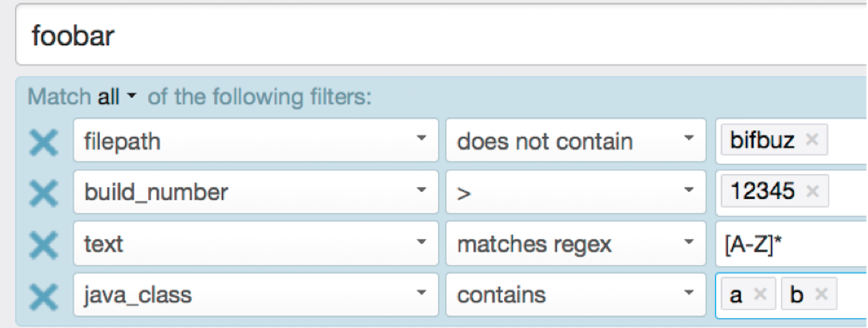The image size is (868, 328).
Task: Remove the build_number filter row
Action: [x=43, y=193]
